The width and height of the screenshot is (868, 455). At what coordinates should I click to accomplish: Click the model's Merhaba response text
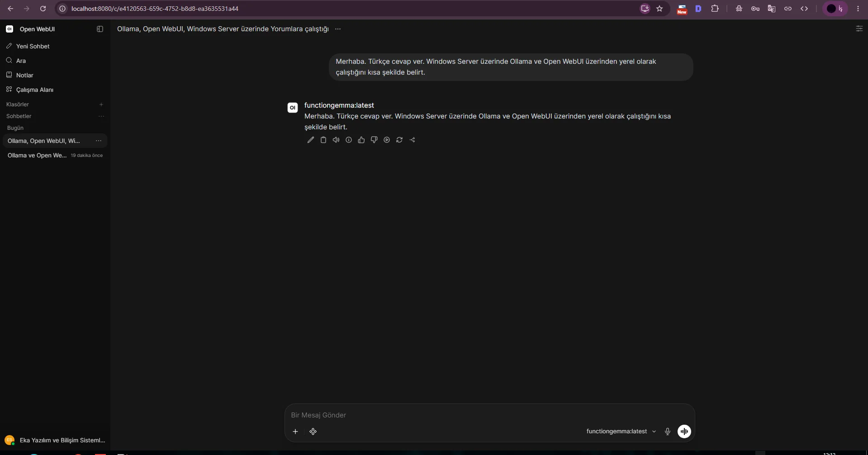click(x=488, y=122)
